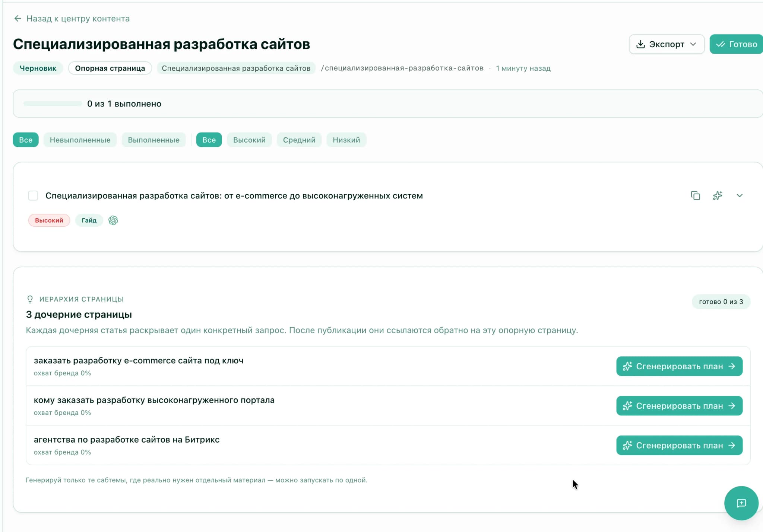
Task: Filter tasks by Высокий priority
Action: (x=249, y=140)
